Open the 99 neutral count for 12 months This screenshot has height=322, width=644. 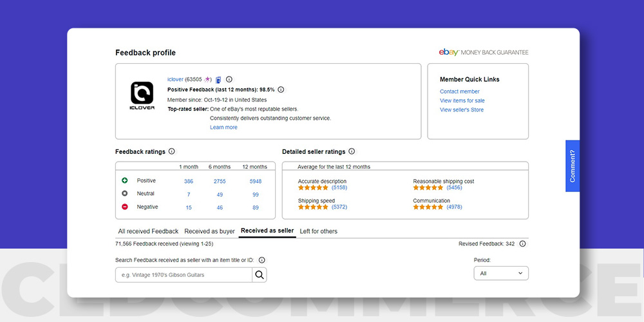click(256, 194)
